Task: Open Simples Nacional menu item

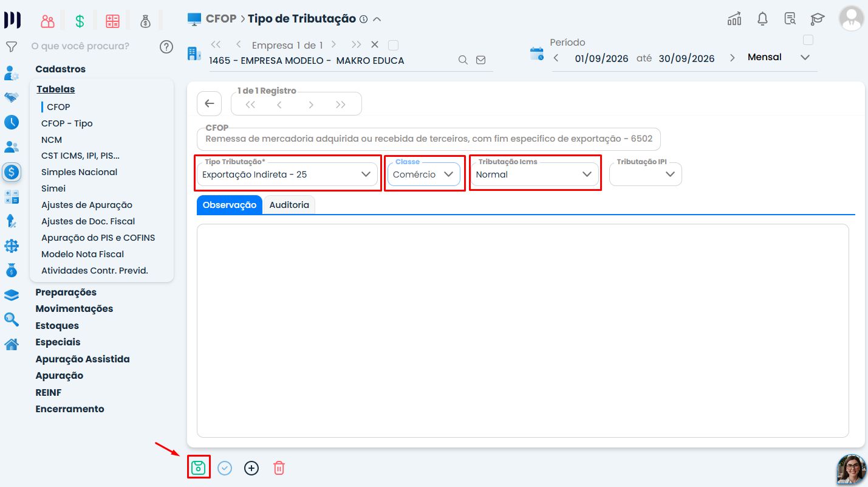Action: pos(80,172)
